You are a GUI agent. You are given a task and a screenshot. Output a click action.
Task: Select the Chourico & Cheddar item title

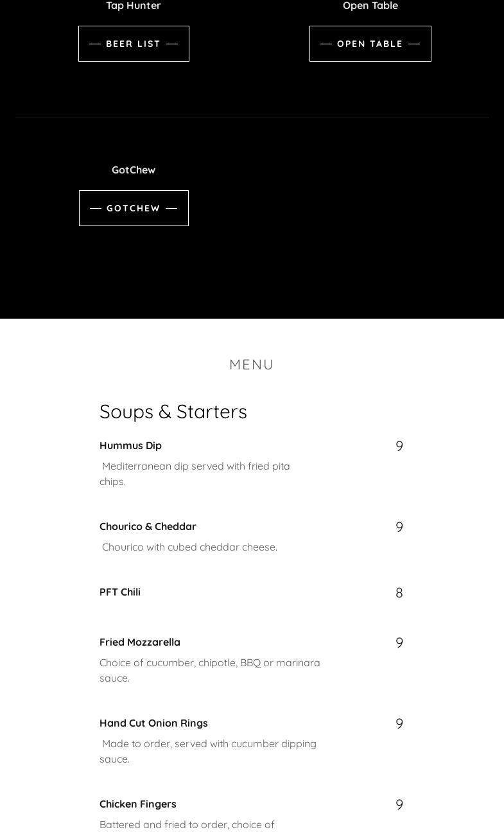[148, 526]
